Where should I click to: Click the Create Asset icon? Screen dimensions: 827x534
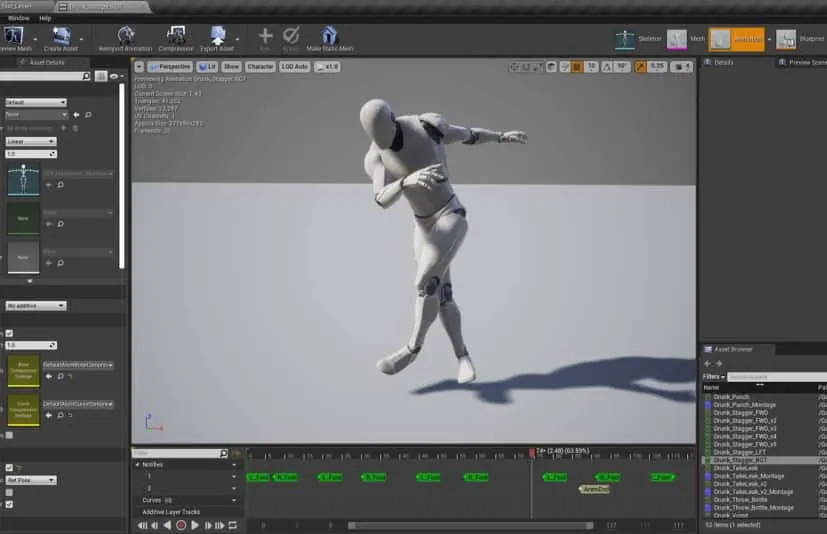click(x=62, y=36)
